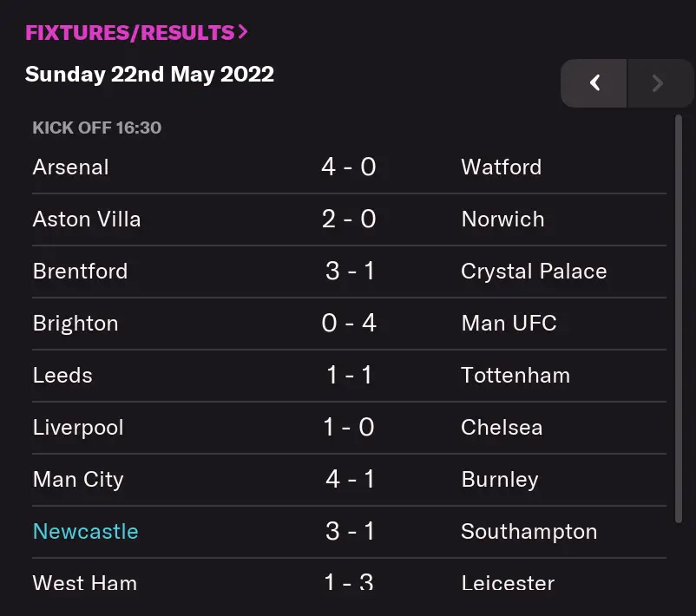Open Brentford team name

tap(80, 271)
